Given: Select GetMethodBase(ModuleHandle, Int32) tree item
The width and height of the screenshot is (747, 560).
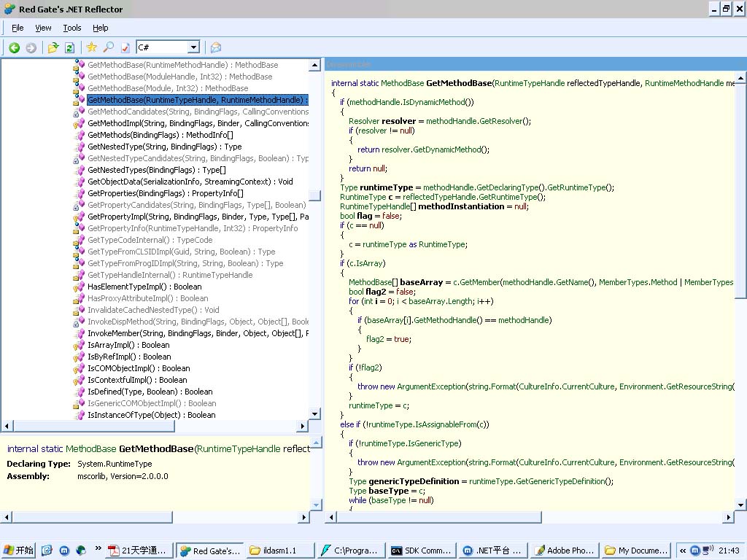Looking at the screenshot, I should (180, 77).
